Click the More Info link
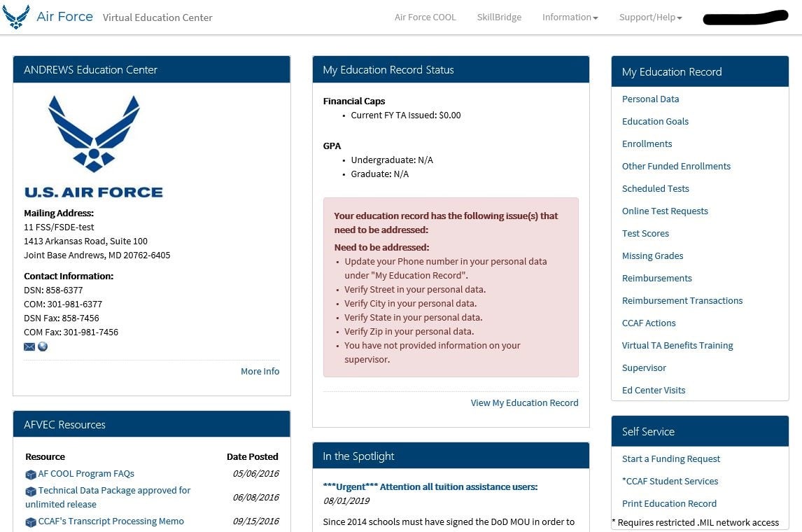Screen dimensions: 802x532 click(x=260, y=372)
